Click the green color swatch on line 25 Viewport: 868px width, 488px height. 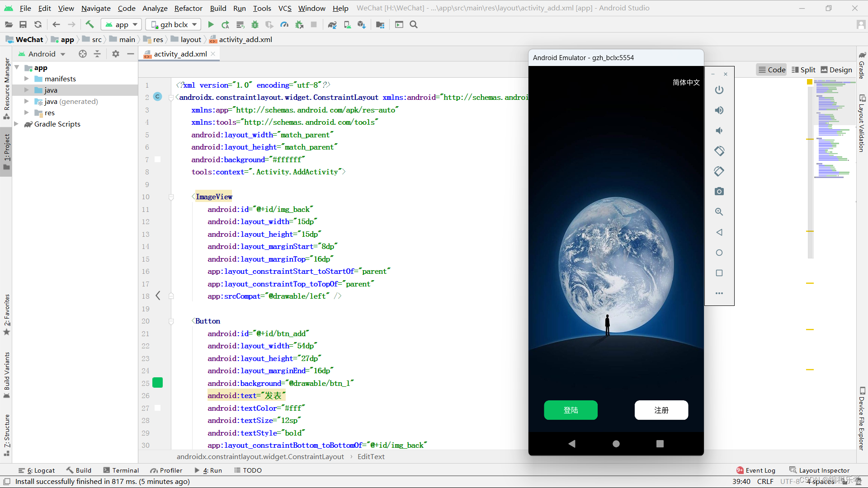[x=157, y=383]
